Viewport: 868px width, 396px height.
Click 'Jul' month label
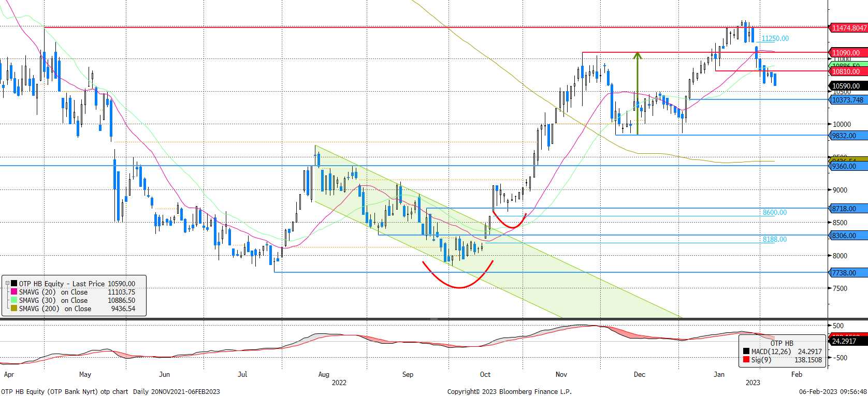[x=242, y=374]
